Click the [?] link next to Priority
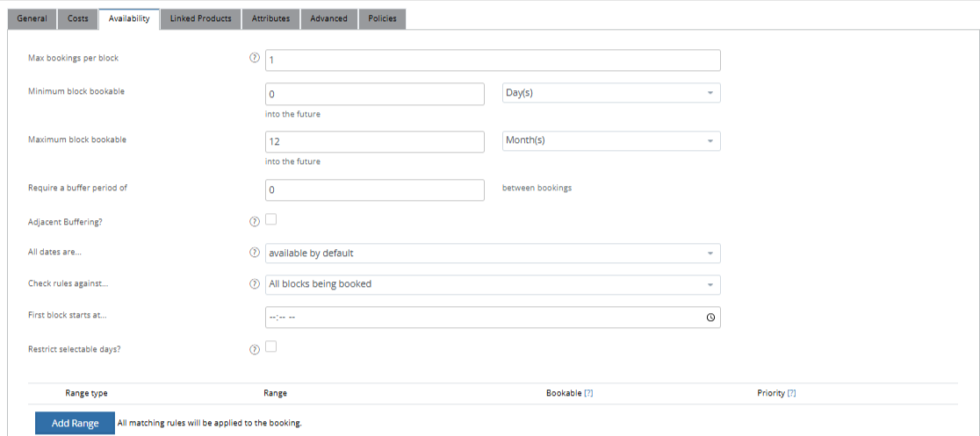Screen dimensions: 980x436 click(x=791, y=393)
